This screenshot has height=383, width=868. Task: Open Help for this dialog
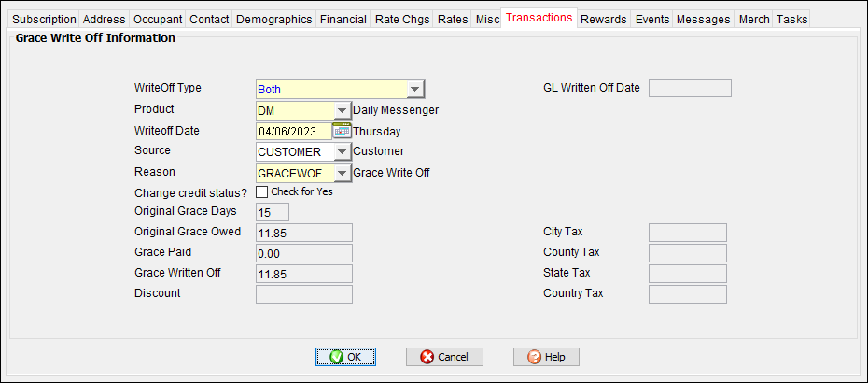coord(546,357)
